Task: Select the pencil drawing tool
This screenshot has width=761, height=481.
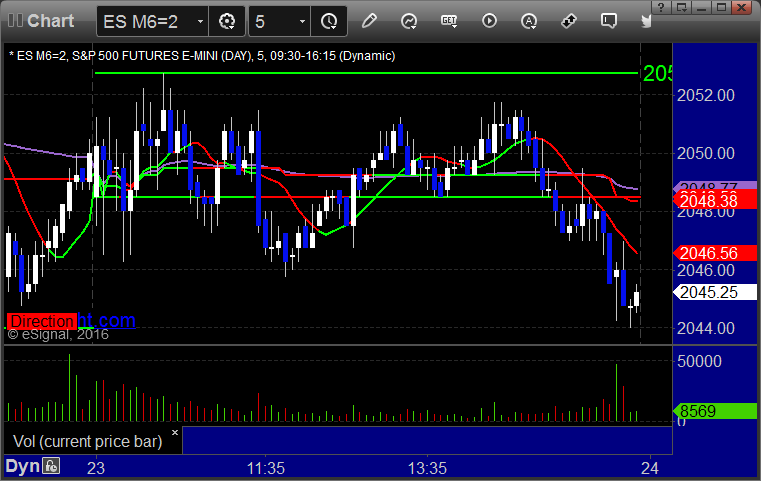Action: click(x=369, y=21)
